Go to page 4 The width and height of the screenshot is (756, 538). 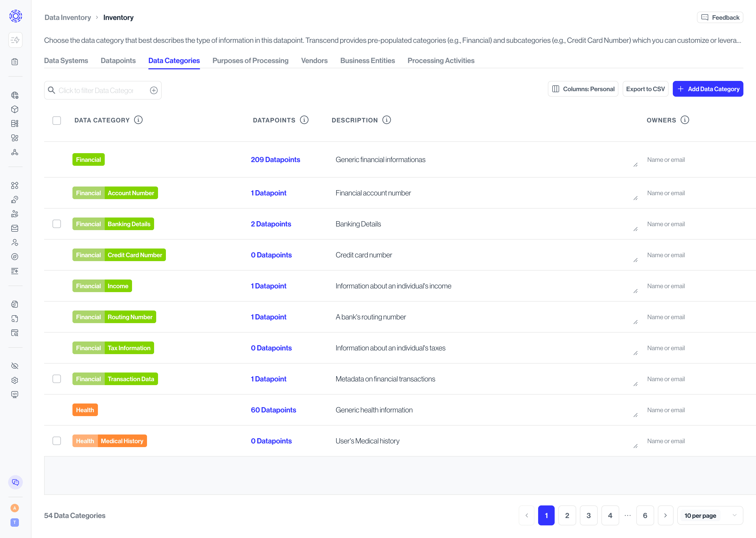click(610, 515)
